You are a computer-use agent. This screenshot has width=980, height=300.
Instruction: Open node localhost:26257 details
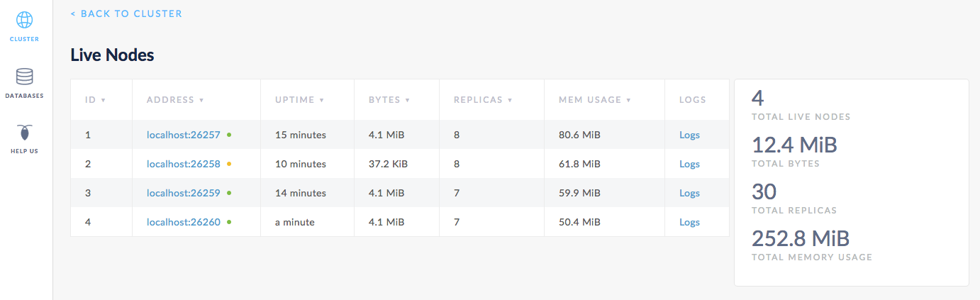tap(184, 135)
